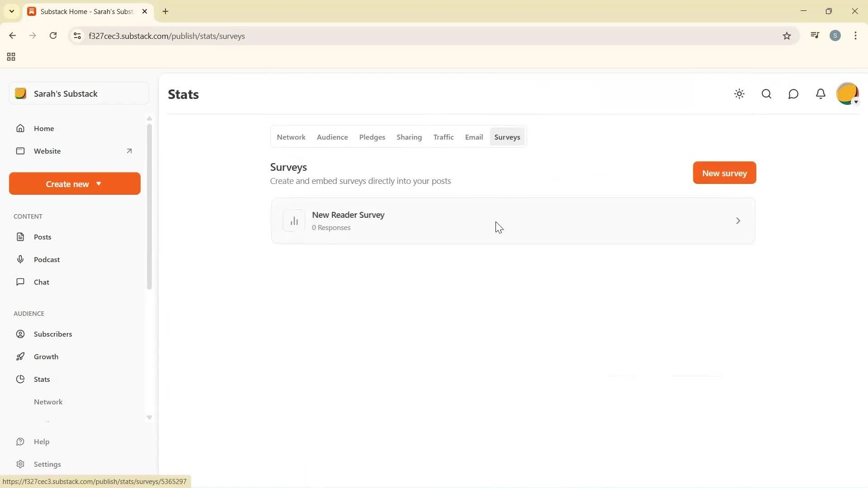Open Substack notifications bell
The height and width of the screenshot is (488, 868).
[x=821, y=94]
